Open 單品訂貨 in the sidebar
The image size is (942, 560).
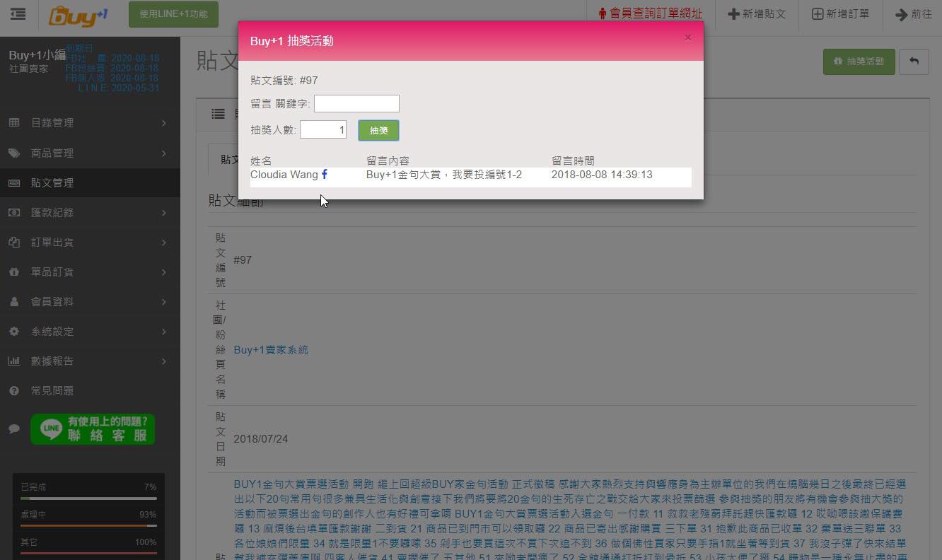coord(90,272)
